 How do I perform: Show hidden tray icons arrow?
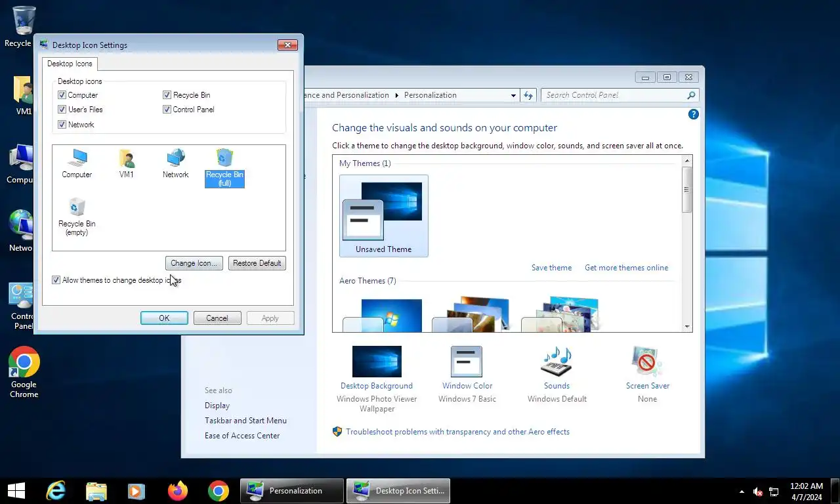742,492
